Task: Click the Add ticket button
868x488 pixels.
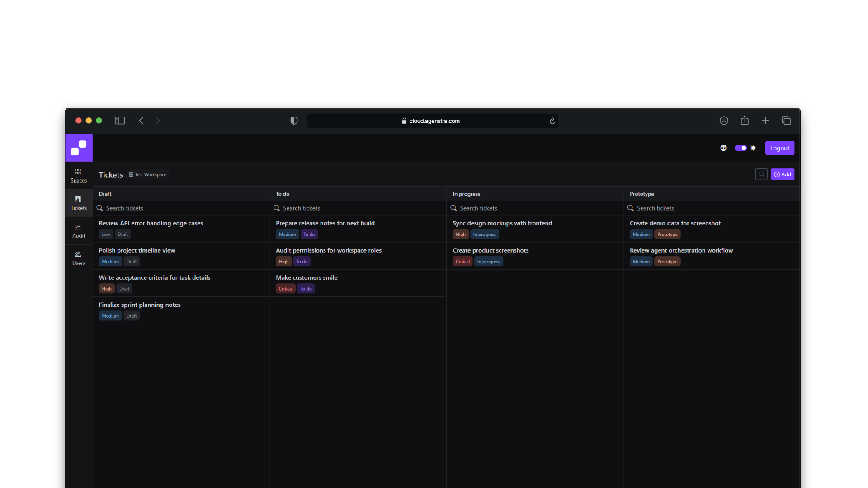Action: 782,174
